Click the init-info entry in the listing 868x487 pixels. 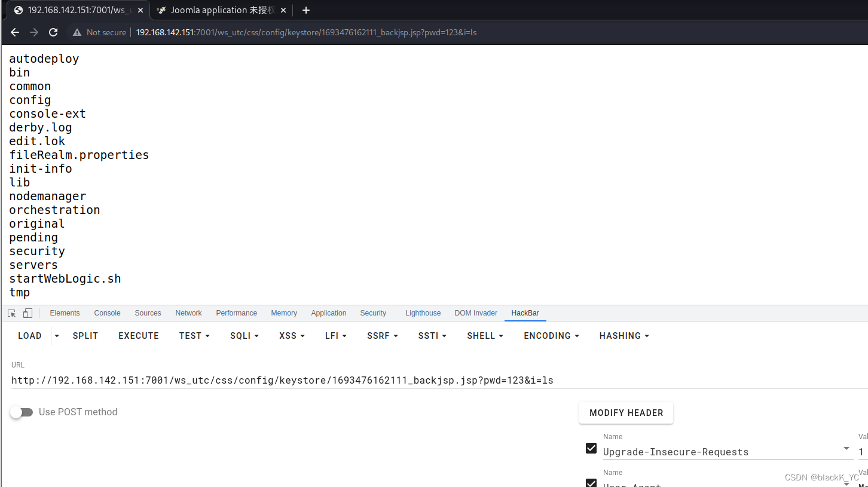pyautogui.click(x=41, y=169)
